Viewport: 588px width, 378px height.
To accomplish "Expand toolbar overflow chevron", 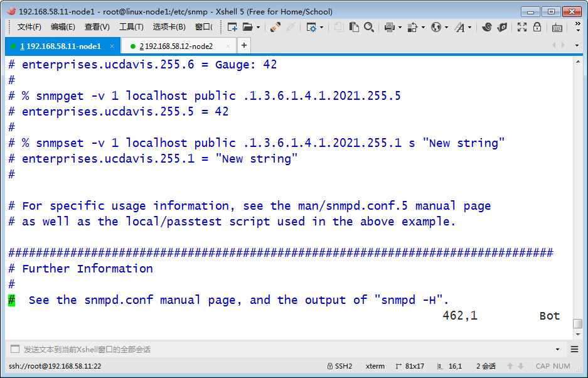I will (x=578, y=27).
